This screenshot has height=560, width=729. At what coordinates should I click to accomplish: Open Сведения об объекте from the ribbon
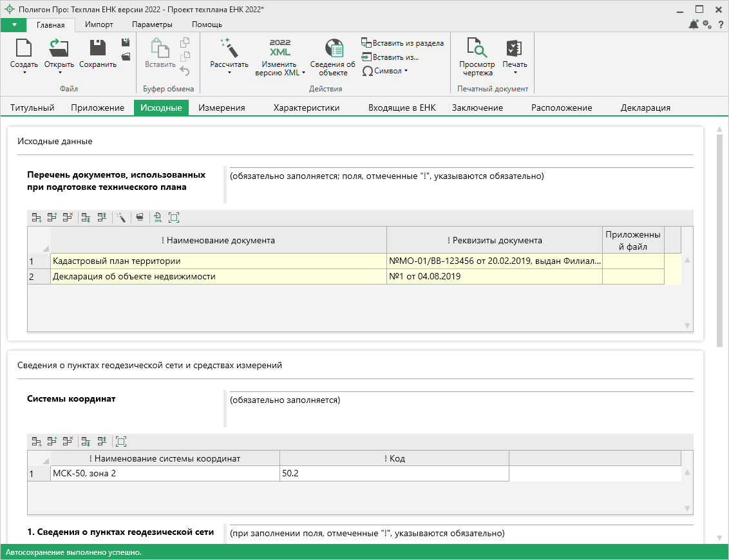click(x=333, y=57)
